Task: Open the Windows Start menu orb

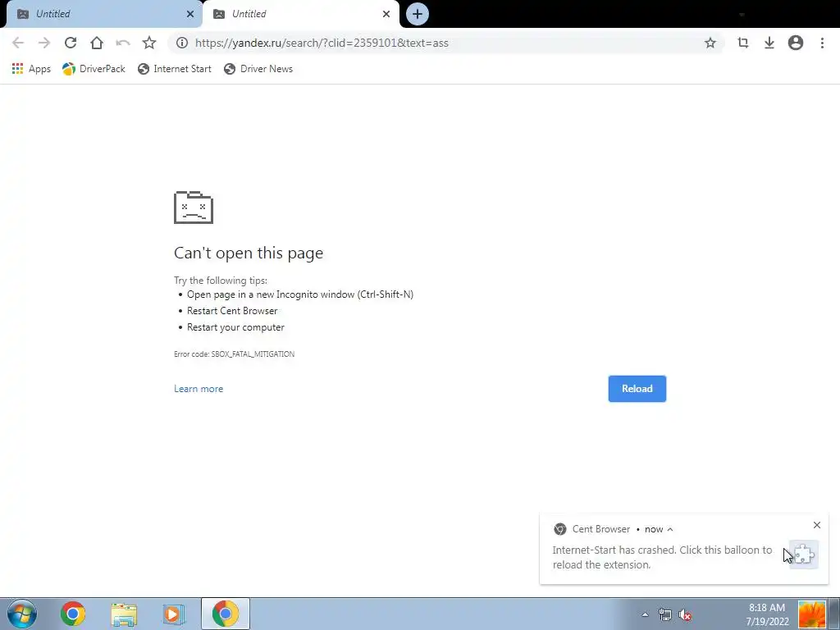Action: click(x=22, y=614)
